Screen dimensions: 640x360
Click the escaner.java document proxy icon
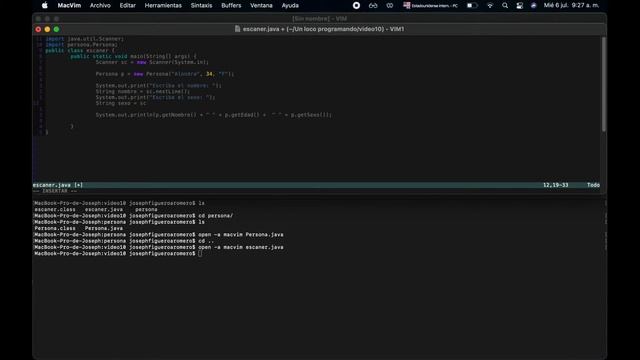tap(237, 29)
